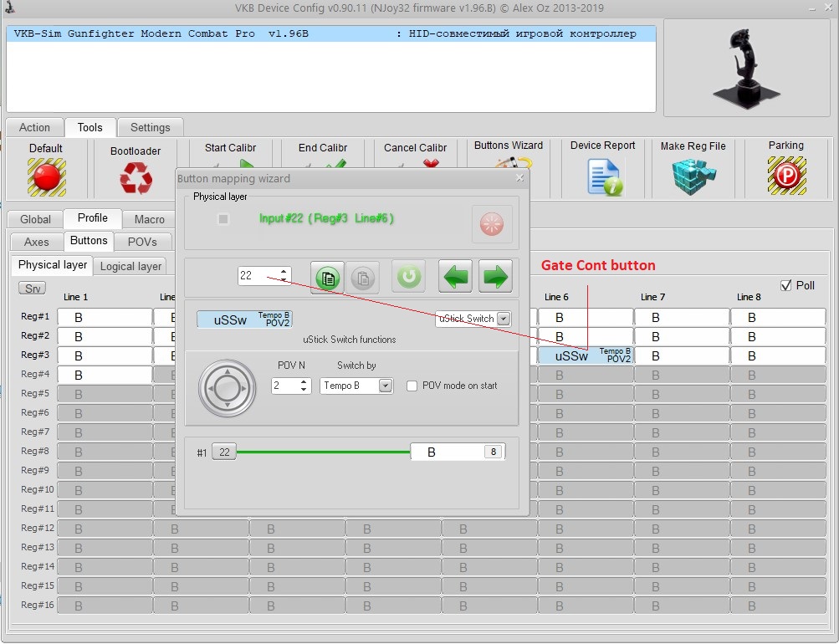
Task: Switch to the Settings tab
Action: point(150,128)
